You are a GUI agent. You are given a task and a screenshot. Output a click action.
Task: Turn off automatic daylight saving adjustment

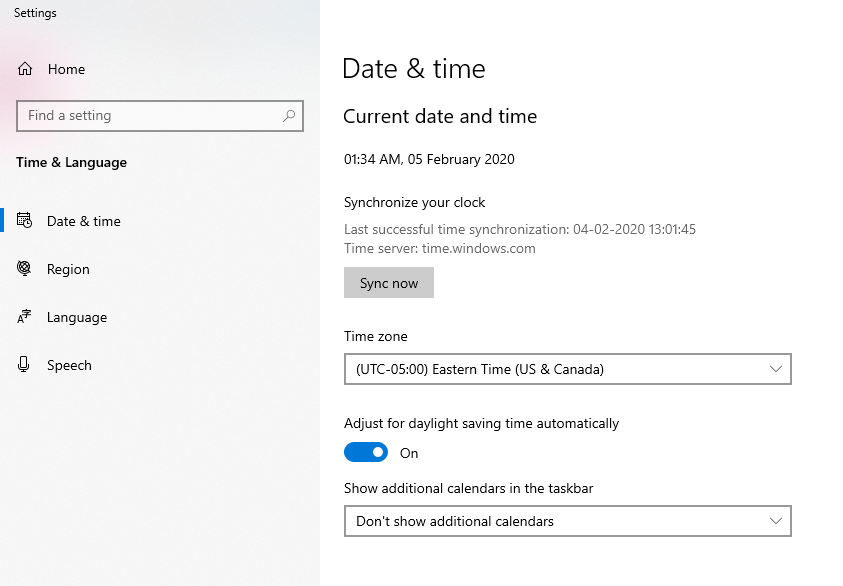coord(366,453)
